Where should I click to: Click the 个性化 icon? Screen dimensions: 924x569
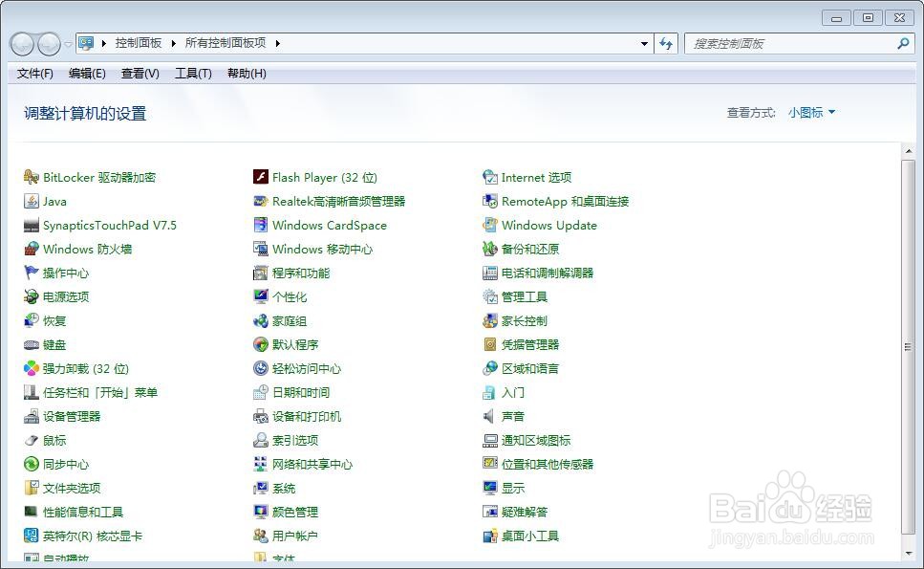click(x=261, y=296)
